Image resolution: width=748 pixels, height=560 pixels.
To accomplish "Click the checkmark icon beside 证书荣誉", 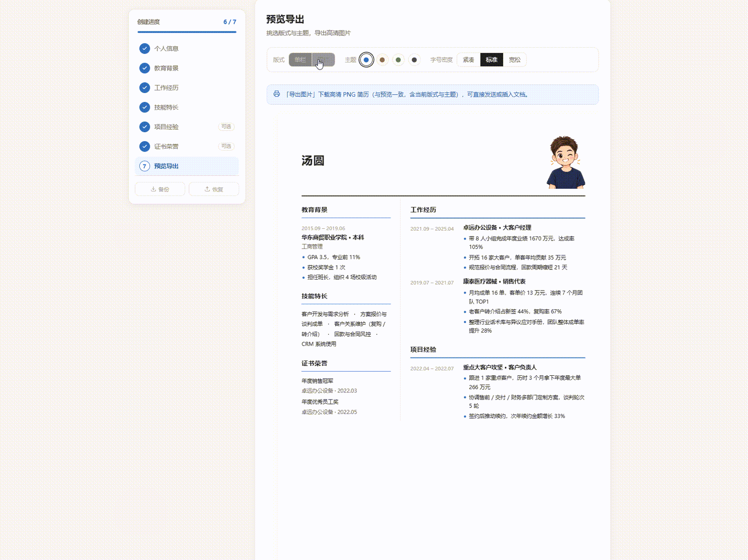I will point(144,146).
